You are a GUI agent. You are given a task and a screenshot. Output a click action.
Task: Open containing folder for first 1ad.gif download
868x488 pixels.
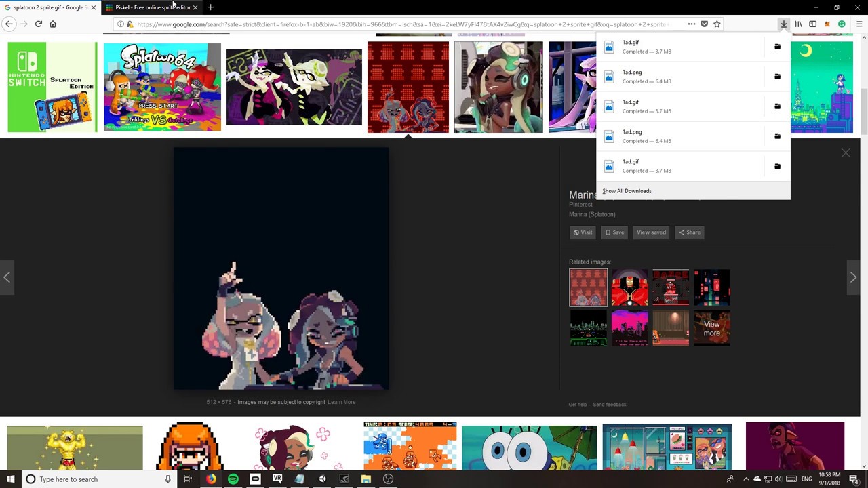(777, 47)
